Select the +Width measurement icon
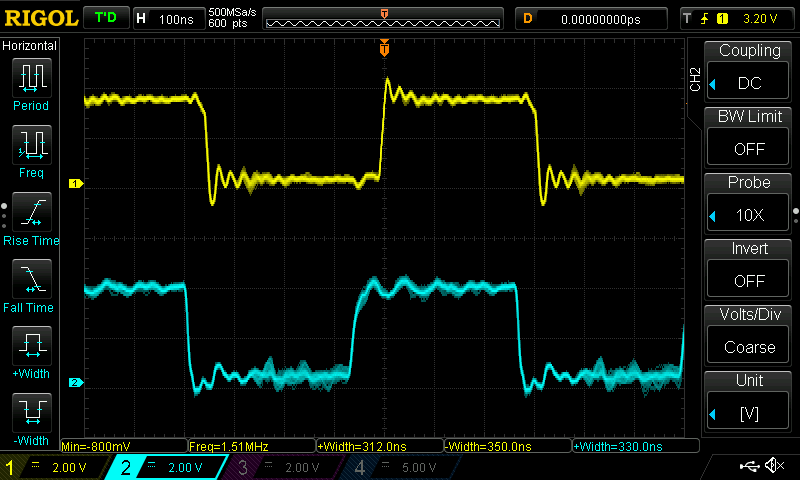The width and height of the screenshot is (800, 480). [x=32, y=345]
